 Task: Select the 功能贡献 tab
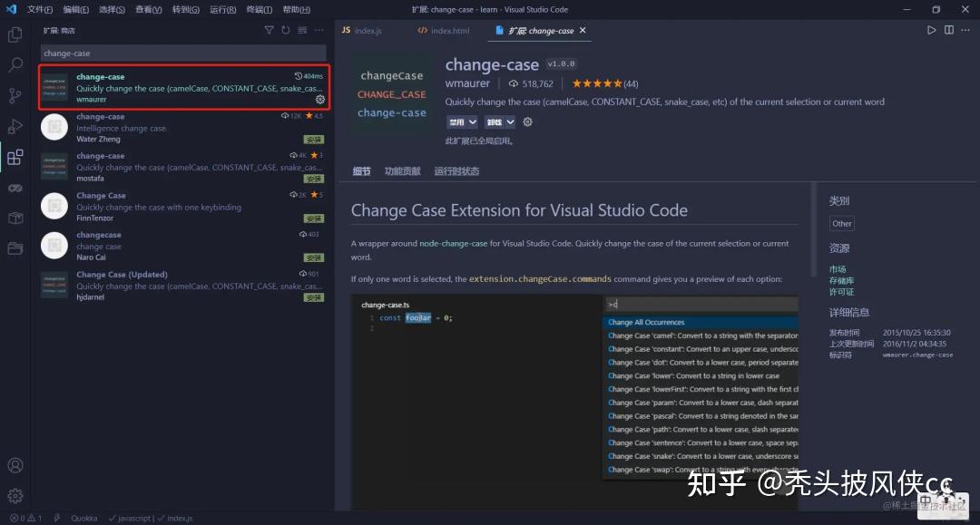coord(403,171)
